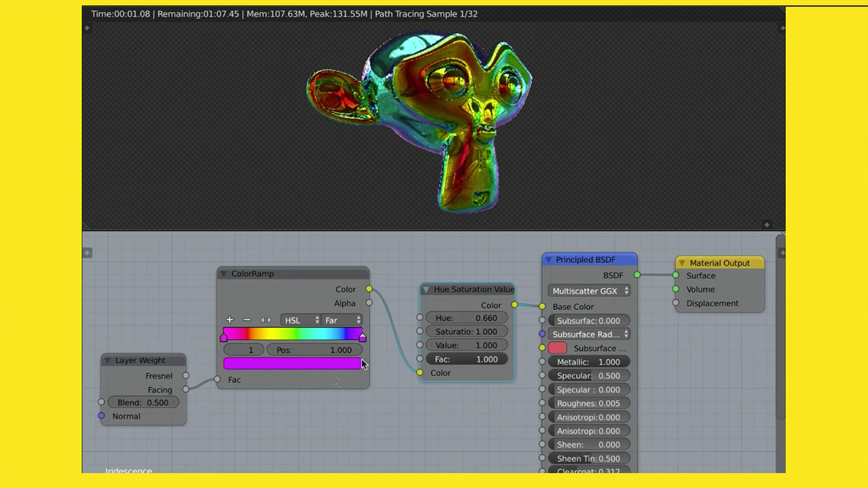This screenshot has height=488, width=868.
Task: Click the Pos field in the ColorRamp node
Action: (x=316, y=349)
